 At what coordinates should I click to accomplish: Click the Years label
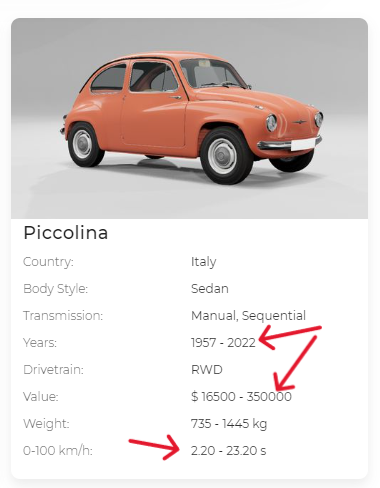coord(40,343)
